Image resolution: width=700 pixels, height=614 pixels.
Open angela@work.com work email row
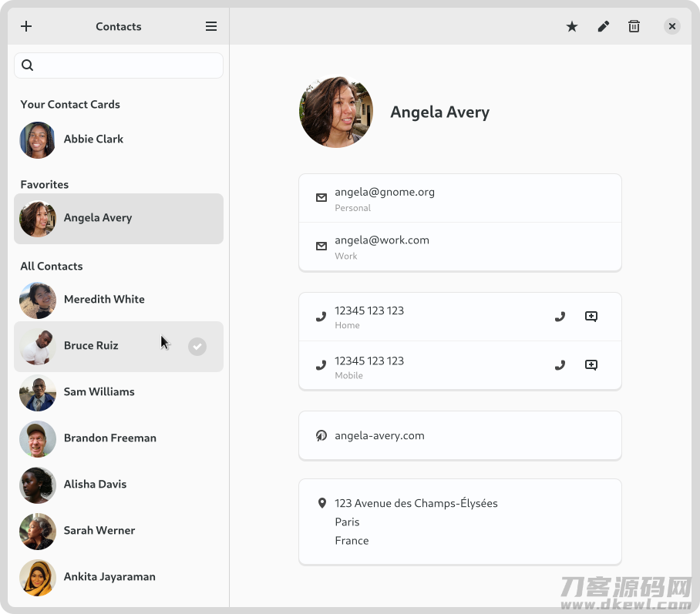click(x=459, y=247)
